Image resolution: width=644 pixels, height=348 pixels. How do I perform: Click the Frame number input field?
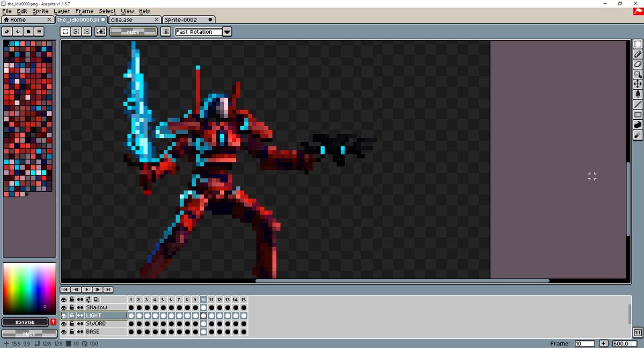click(x=584, y=343)
